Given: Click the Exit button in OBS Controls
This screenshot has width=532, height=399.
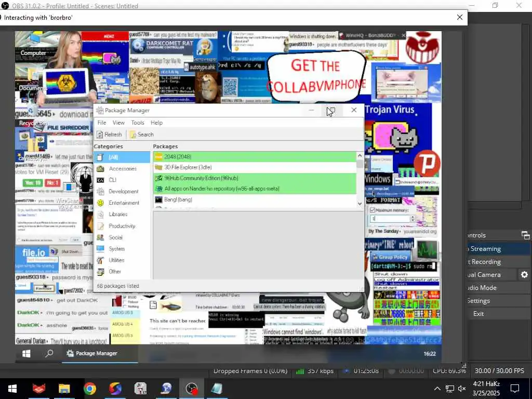Looking at the screenshot, I should [499, 314].
